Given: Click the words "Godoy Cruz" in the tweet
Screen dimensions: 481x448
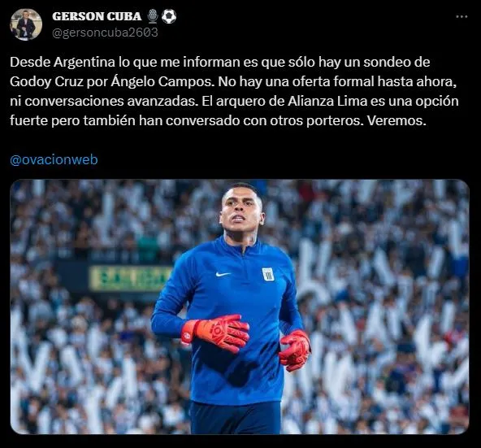Looking at the screenshot, I should (46, 81).
